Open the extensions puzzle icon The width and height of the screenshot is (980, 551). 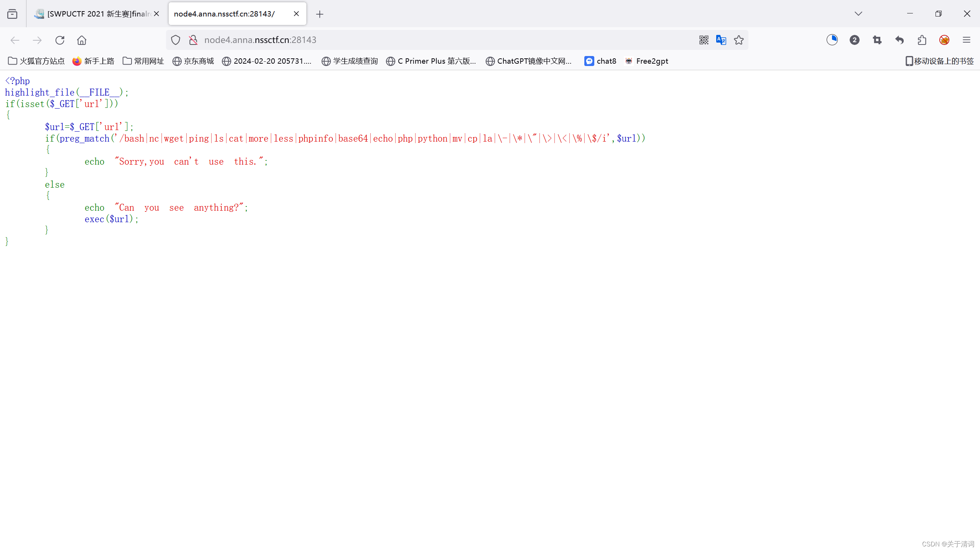[922, 40]
